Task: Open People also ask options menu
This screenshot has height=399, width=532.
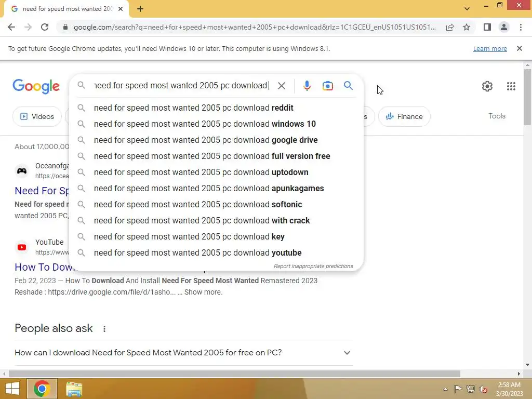Action: (104, 329)
